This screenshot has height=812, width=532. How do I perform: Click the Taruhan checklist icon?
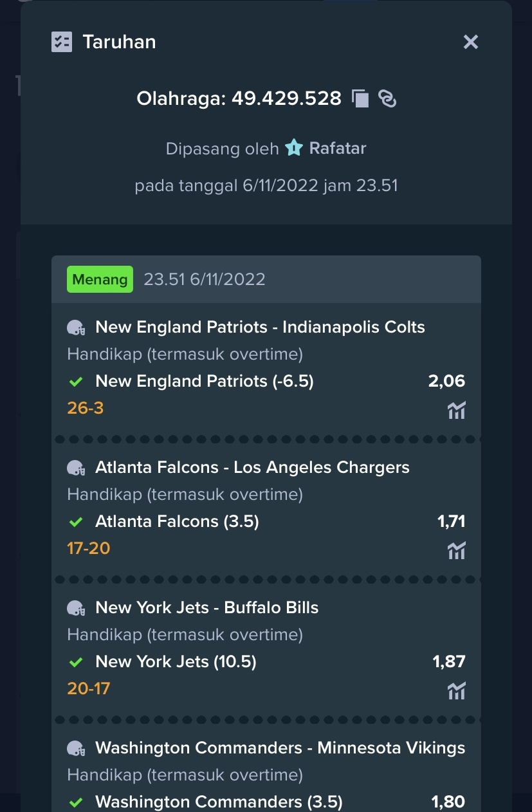coord(62,42)
